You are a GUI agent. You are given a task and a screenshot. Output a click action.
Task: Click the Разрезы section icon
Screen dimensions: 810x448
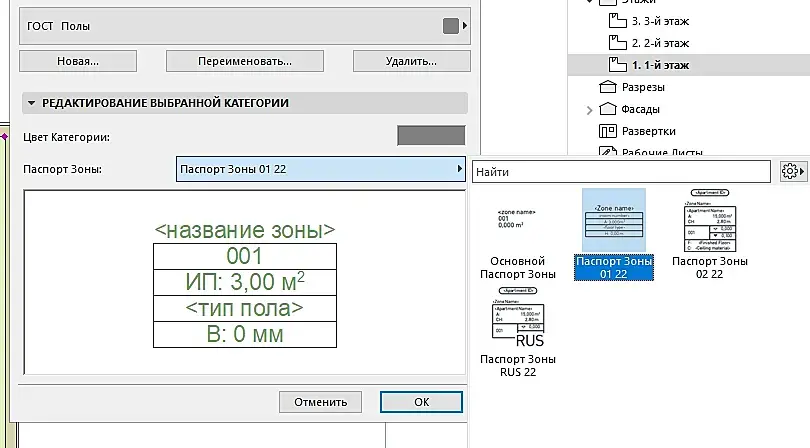[608, 87]
